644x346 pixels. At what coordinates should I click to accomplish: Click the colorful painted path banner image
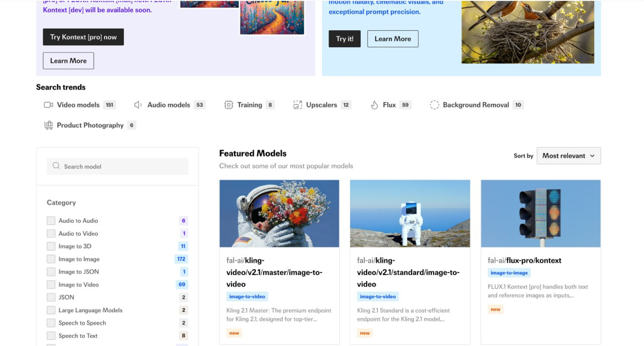click(272, 17)
